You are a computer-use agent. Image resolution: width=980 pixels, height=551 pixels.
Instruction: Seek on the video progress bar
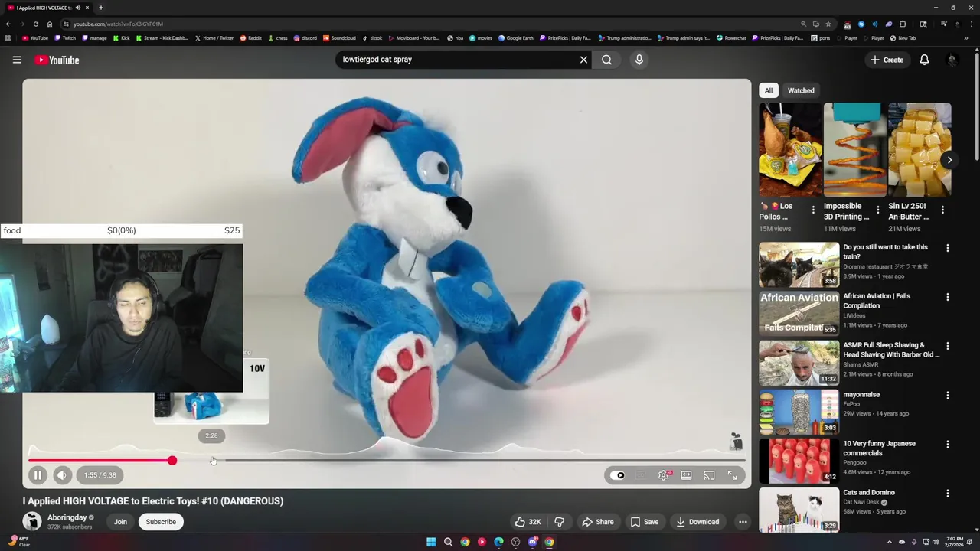(387, 461)
